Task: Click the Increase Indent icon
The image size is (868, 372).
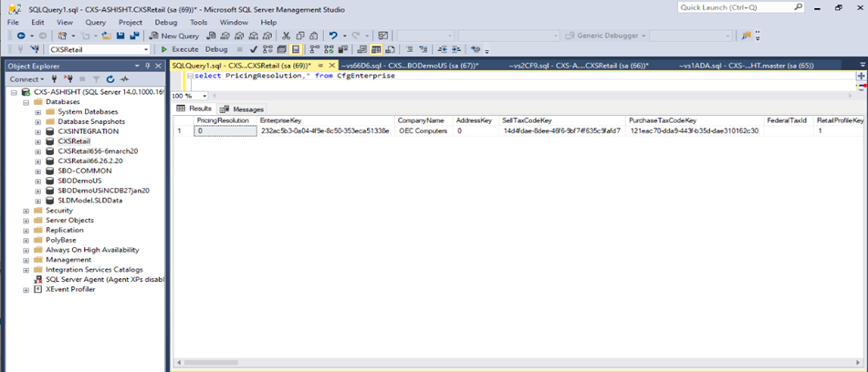Action: pos(455,49)
